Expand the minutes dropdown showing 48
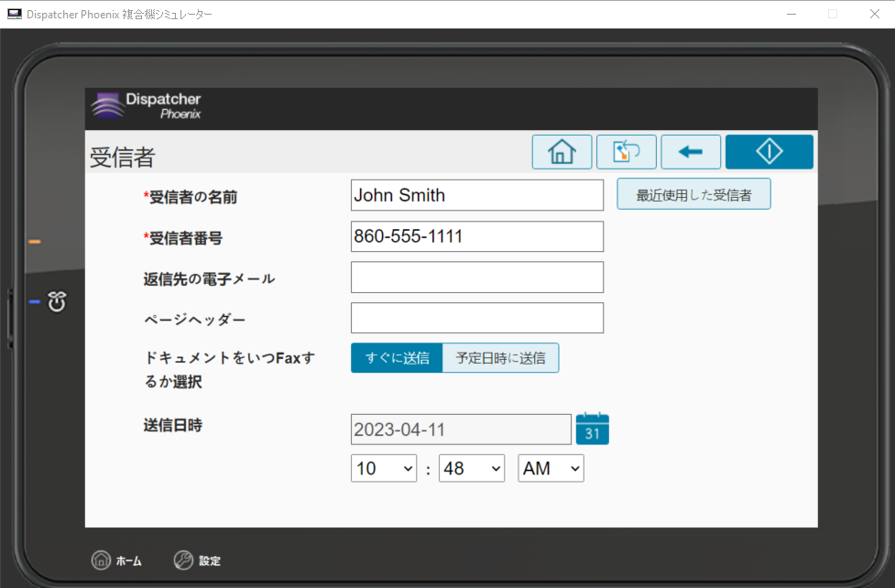 coord(472,468)
